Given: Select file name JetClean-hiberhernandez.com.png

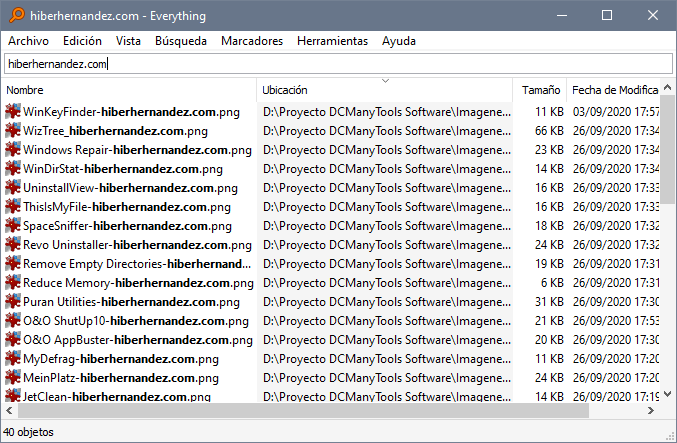Looking at the screenshot, I should (117, 396).
